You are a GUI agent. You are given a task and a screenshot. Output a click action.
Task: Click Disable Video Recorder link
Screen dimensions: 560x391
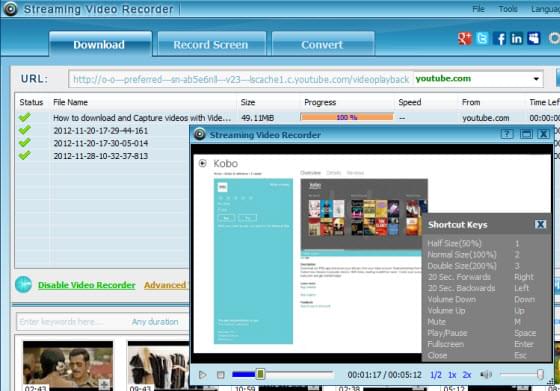click(x=87, y=285)
